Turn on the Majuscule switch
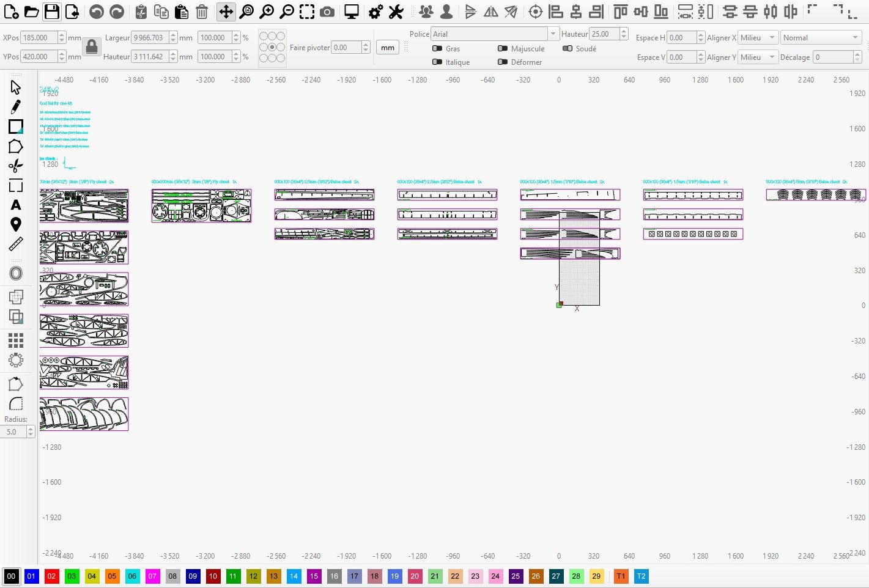This screenshot has height=588, width=869. click(503, 49)
